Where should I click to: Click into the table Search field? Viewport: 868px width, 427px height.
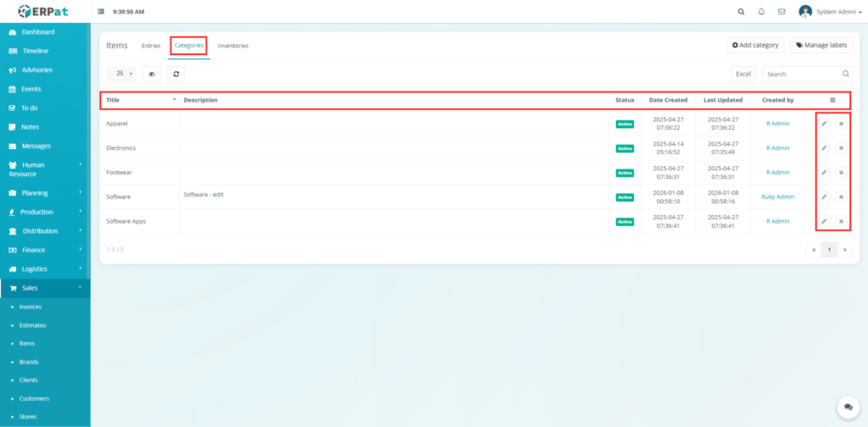click(x=805, y=74)
